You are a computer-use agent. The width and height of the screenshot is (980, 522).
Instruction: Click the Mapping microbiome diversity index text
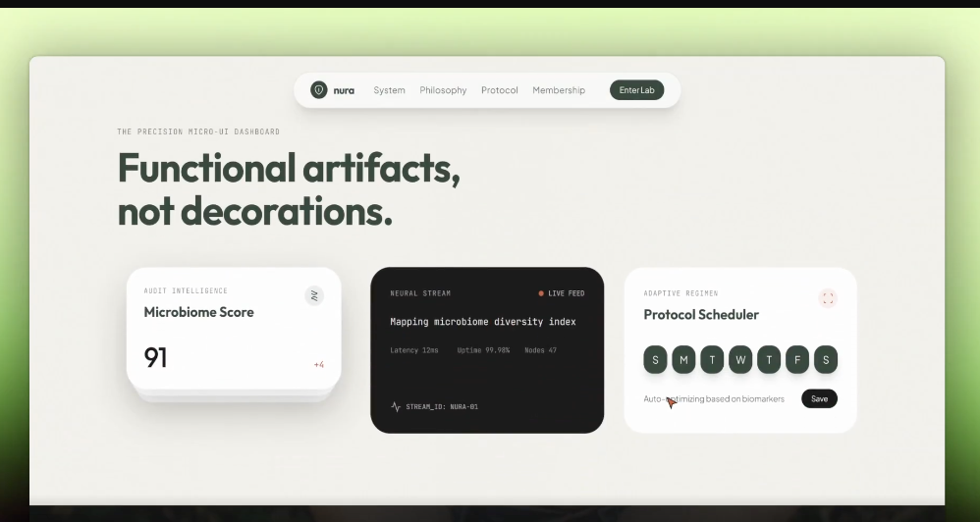pyautogui.click(x=482, y=322)
